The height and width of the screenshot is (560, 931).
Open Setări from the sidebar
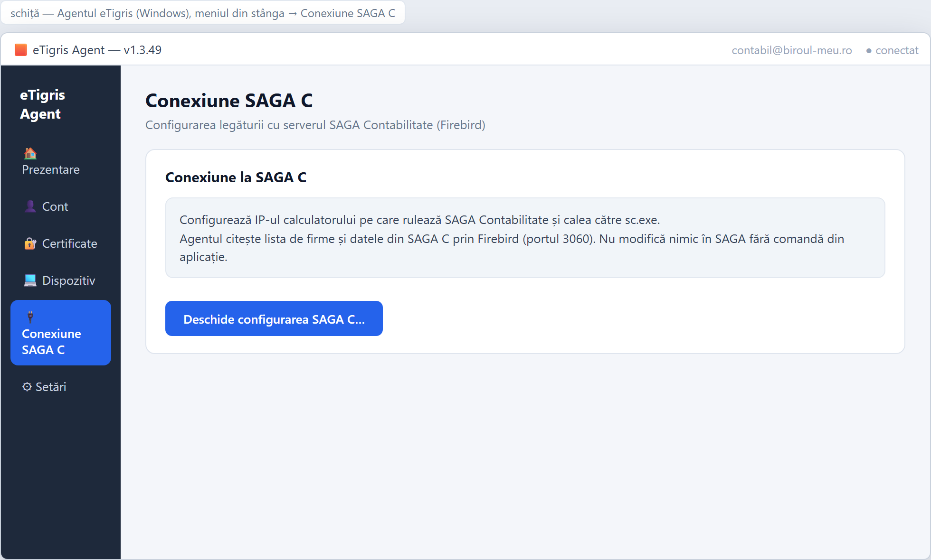[x=61, y=387]
